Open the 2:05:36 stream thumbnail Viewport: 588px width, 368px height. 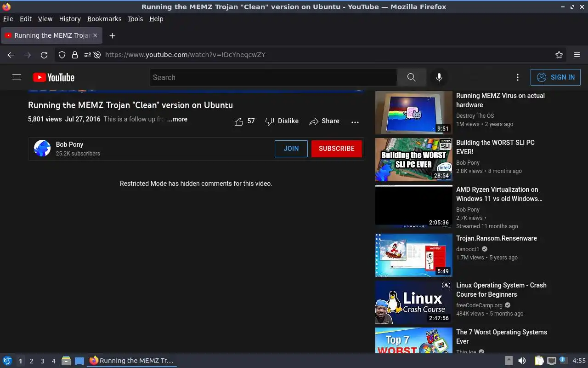pos(414,207)
